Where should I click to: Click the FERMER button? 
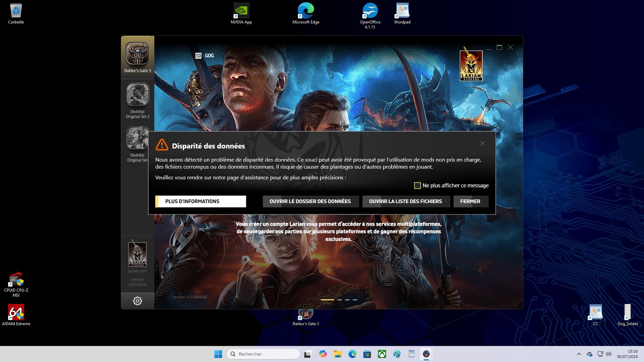tap(471, 201)
